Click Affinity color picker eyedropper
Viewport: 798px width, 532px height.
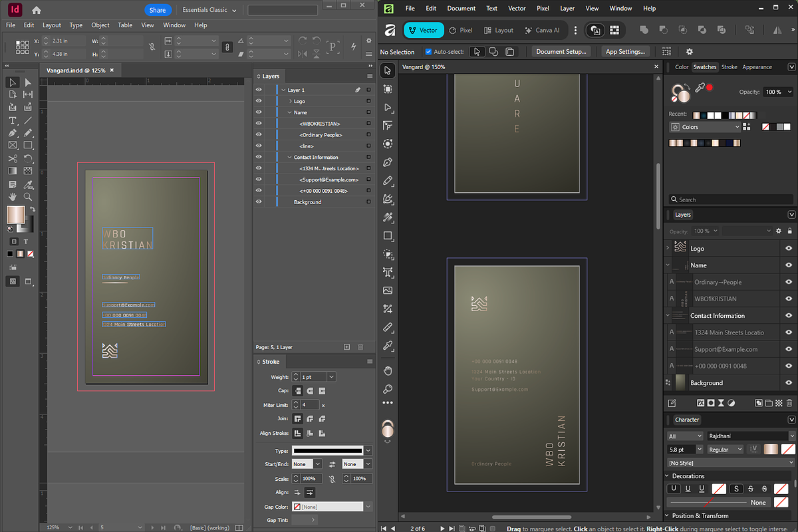[x=699, y=87]
